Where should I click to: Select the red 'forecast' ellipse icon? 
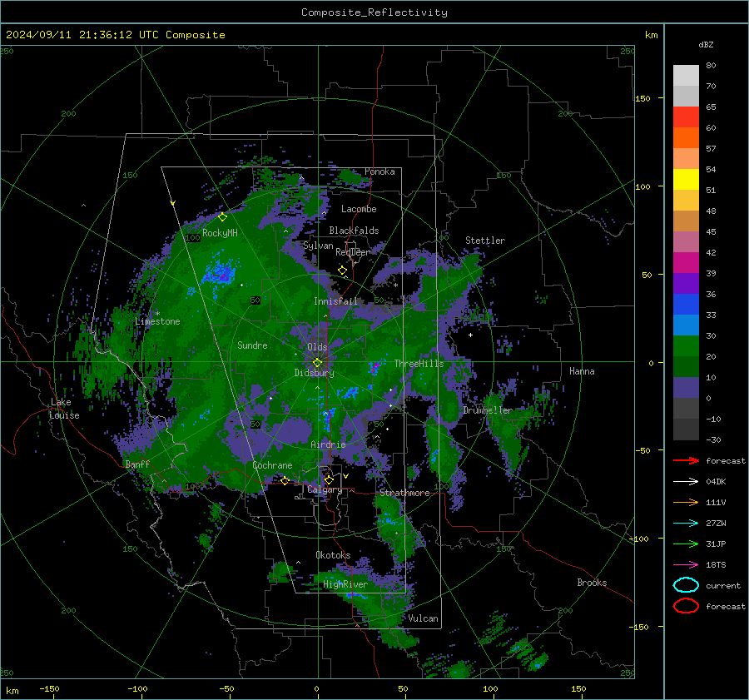(686, 606)
